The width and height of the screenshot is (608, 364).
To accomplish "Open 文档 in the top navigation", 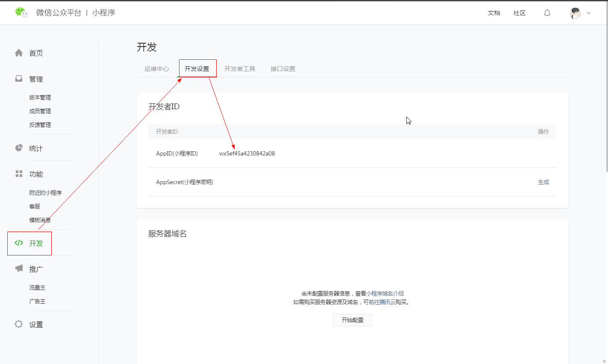I will click(x=494, y=13).
